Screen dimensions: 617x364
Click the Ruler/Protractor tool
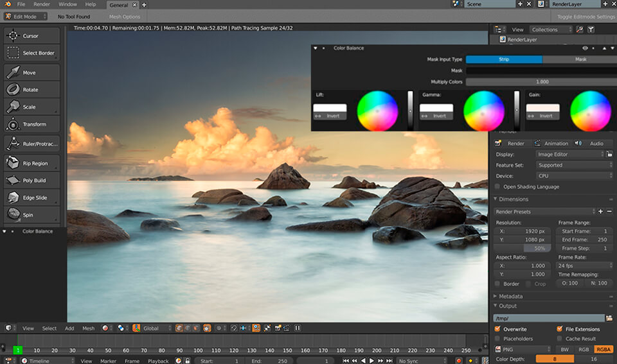coord(32,144)
